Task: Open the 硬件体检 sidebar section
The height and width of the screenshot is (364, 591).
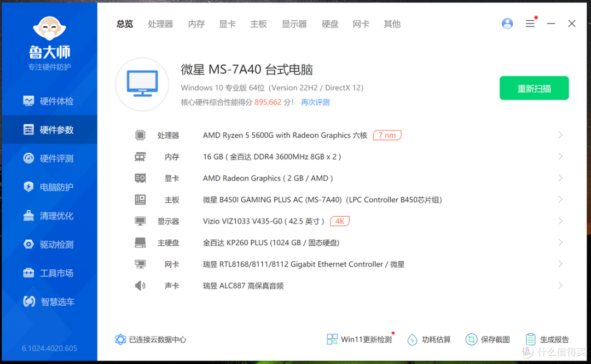Action: (49, 101)
